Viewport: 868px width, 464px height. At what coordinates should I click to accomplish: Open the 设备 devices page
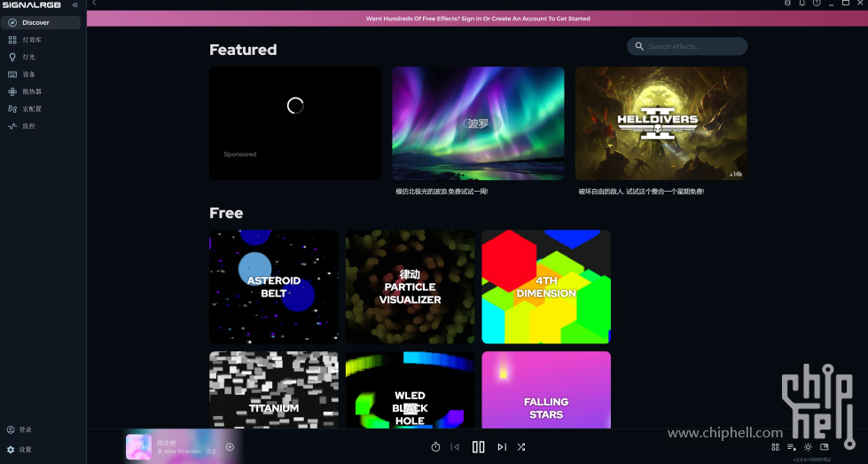[x=41, y=75]
